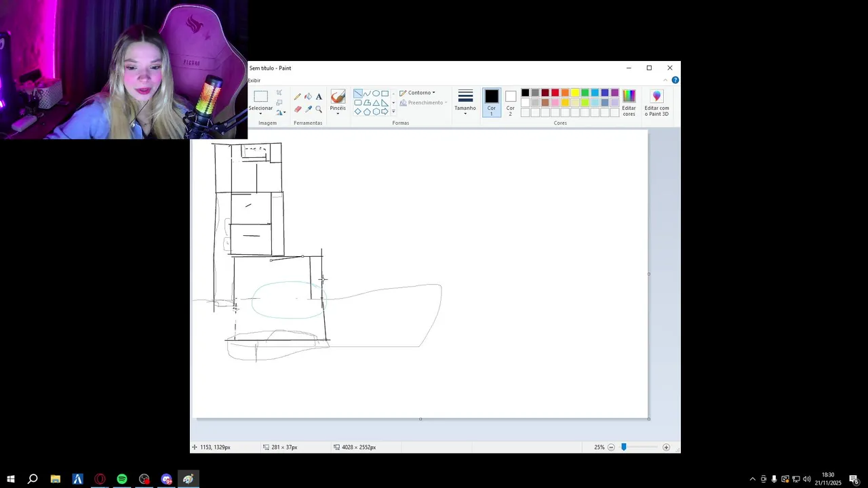Open the Preenchimento dropdown
The height and width of the screenshot is (488, 868).
coord(422,102)
